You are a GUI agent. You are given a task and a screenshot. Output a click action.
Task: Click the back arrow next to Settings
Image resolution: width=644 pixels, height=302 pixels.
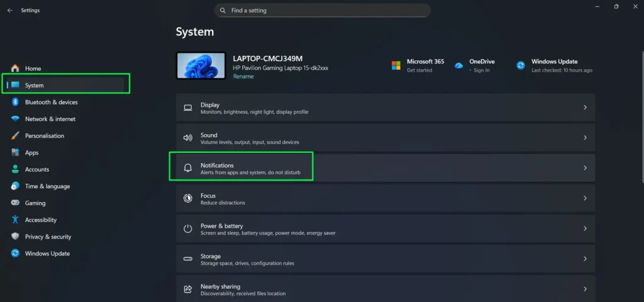click(x=10, y=10)
